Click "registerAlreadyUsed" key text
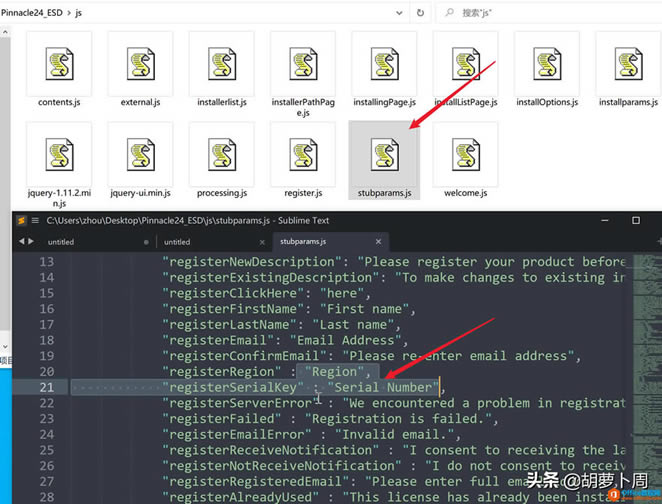The height and width of the screenshot is (504, 662). click(x=241, y=497)
